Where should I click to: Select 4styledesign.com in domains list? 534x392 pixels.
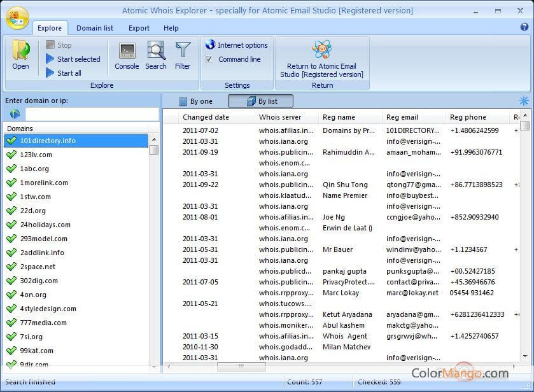click(76, 309)
